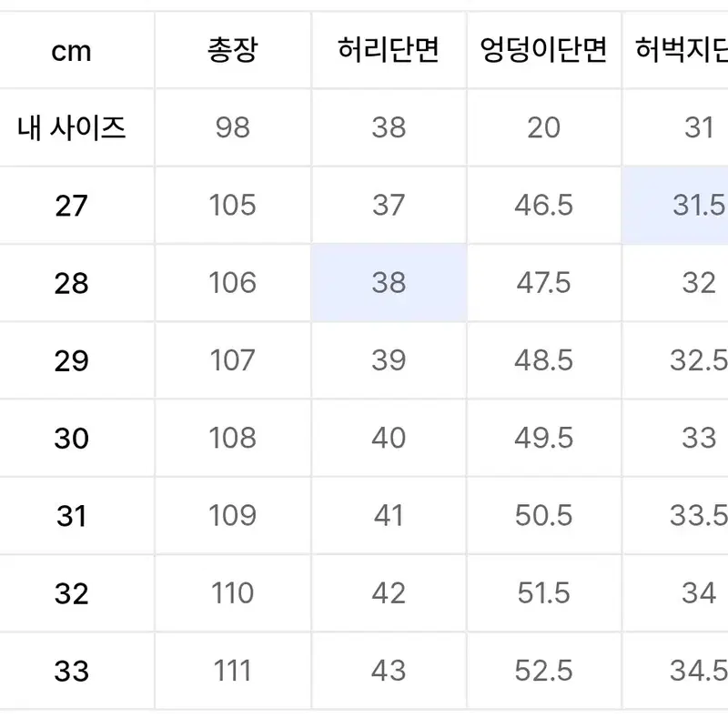Click the cm unit header cell
728x728 pixels.
coord(72,50)
